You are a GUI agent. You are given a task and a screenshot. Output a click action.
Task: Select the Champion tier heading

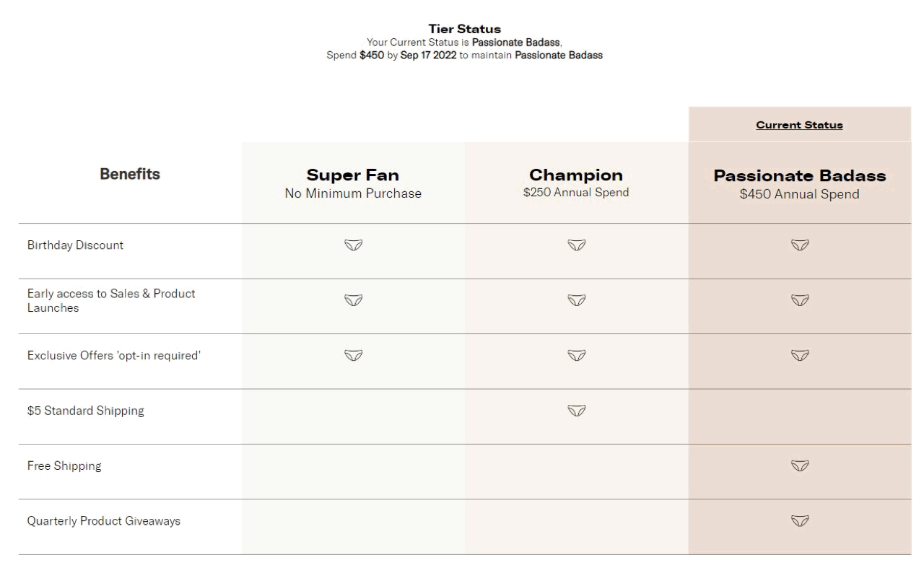(576, 175)
